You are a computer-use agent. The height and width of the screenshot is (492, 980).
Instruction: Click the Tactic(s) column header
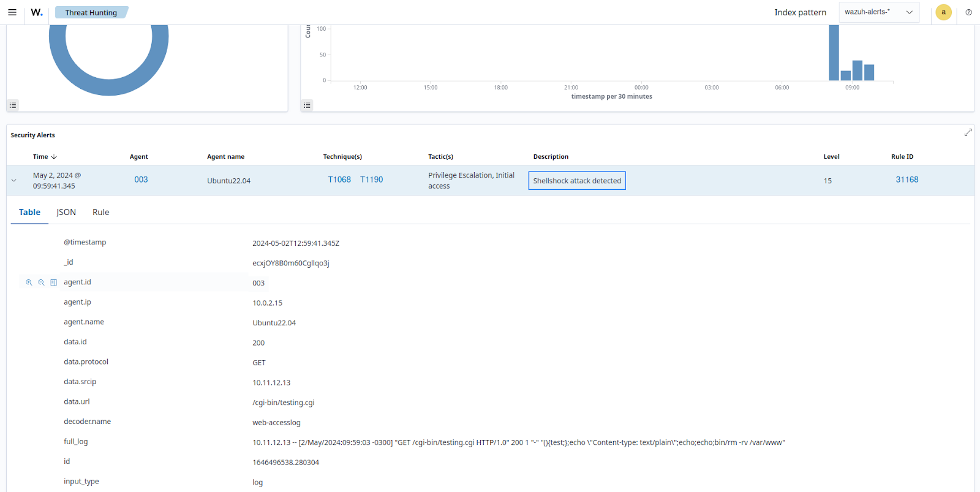[x=440, y=157]
